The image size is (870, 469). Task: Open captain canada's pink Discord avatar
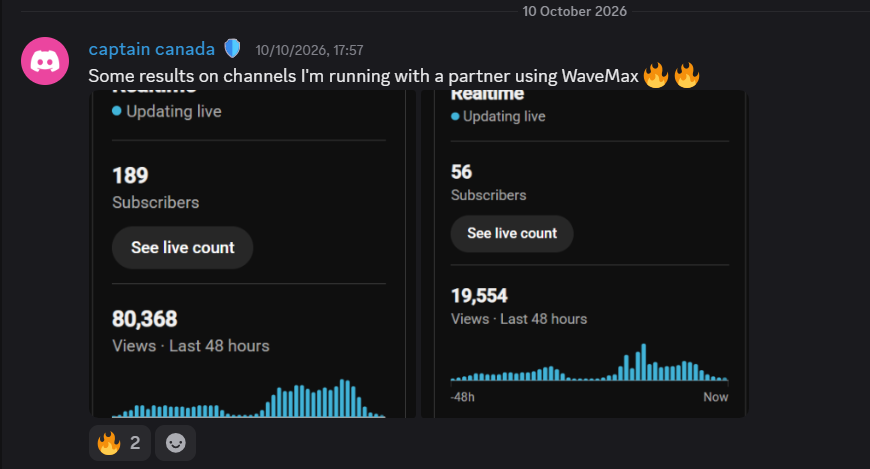(45, 61)
